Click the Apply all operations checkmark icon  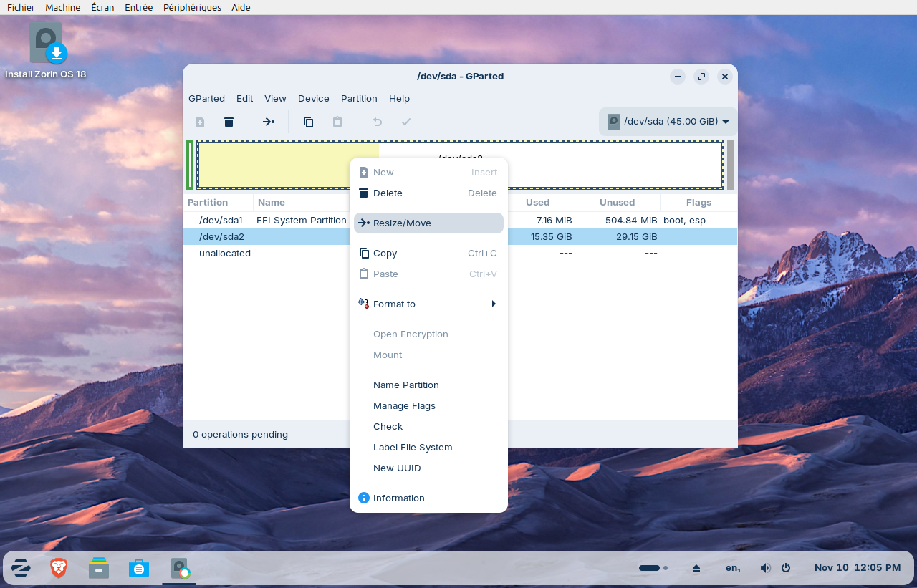[406, 122]
